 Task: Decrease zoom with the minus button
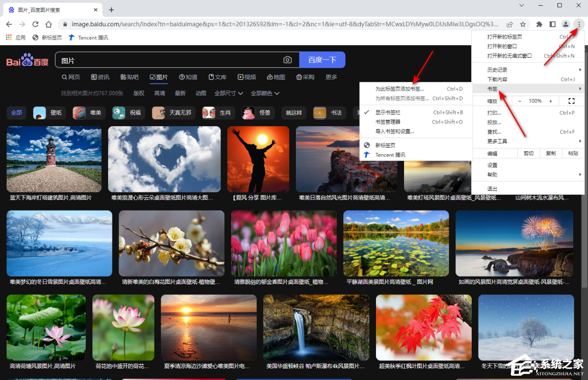coord(520,101)
